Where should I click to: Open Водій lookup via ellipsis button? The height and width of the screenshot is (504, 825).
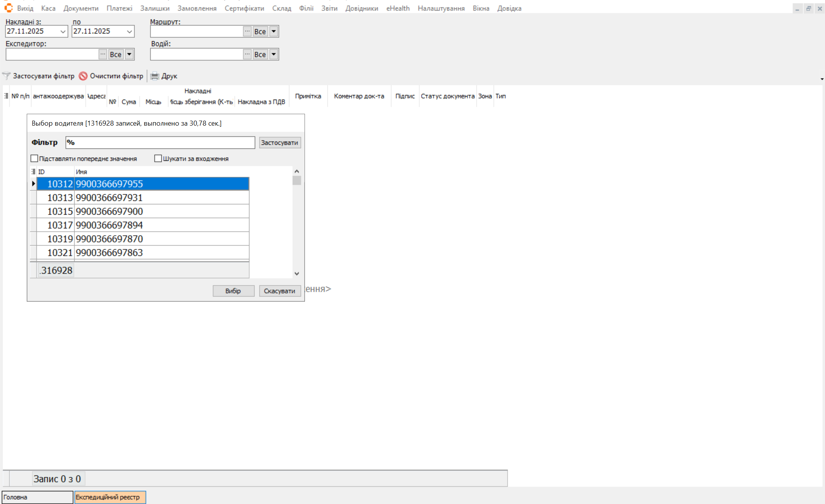[247, 54]
